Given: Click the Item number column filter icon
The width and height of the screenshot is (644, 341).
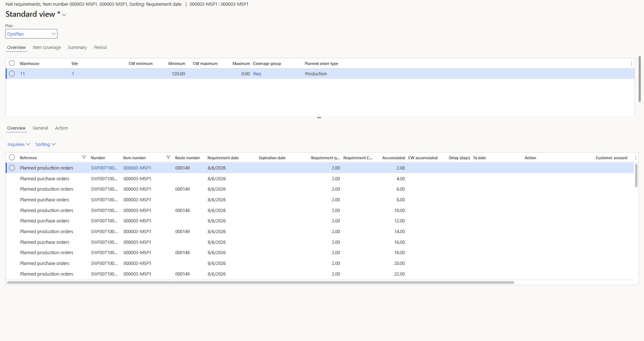Looking at the screenshot, I should point(168,158).
